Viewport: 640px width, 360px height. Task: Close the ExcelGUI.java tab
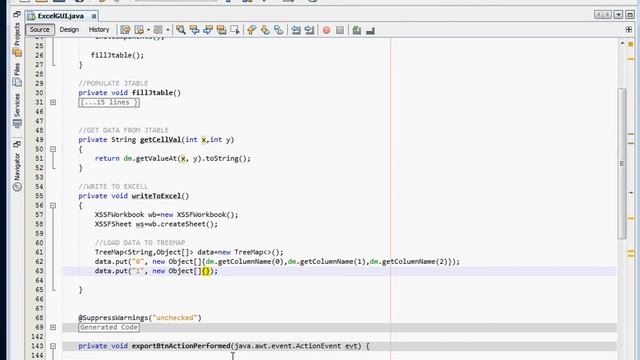coord(94,16)
